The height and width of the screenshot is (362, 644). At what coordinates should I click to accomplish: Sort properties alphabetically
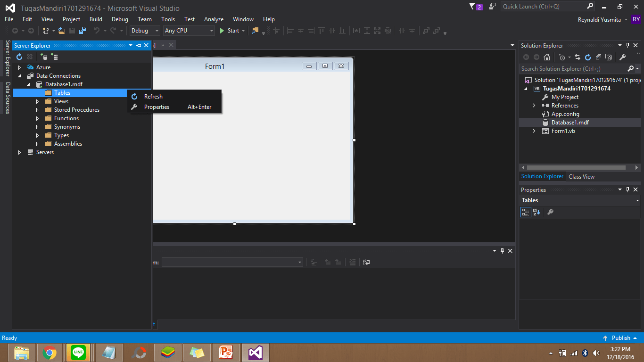pyautogui.click(x=537, y=212)
